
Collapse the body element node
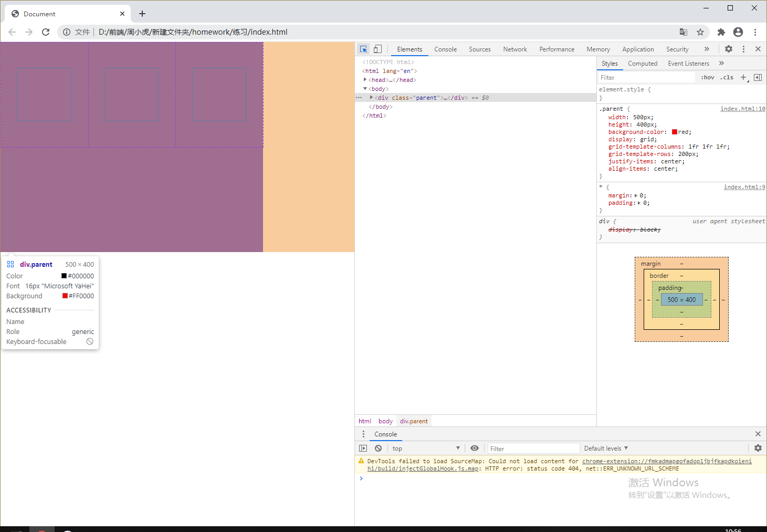click(365, 89)
